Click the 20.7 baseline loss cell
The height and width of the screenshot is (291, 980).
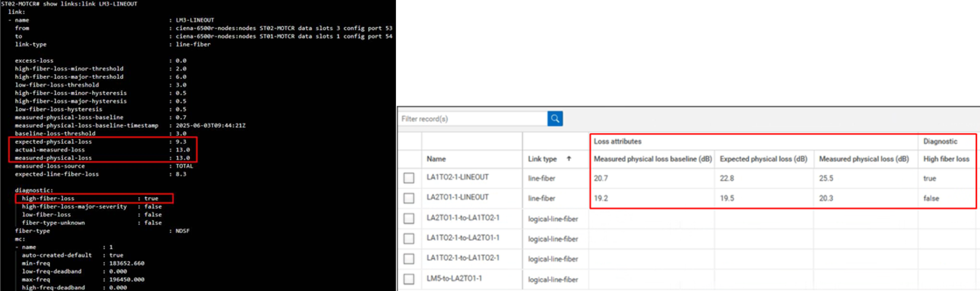pos(601,178)
